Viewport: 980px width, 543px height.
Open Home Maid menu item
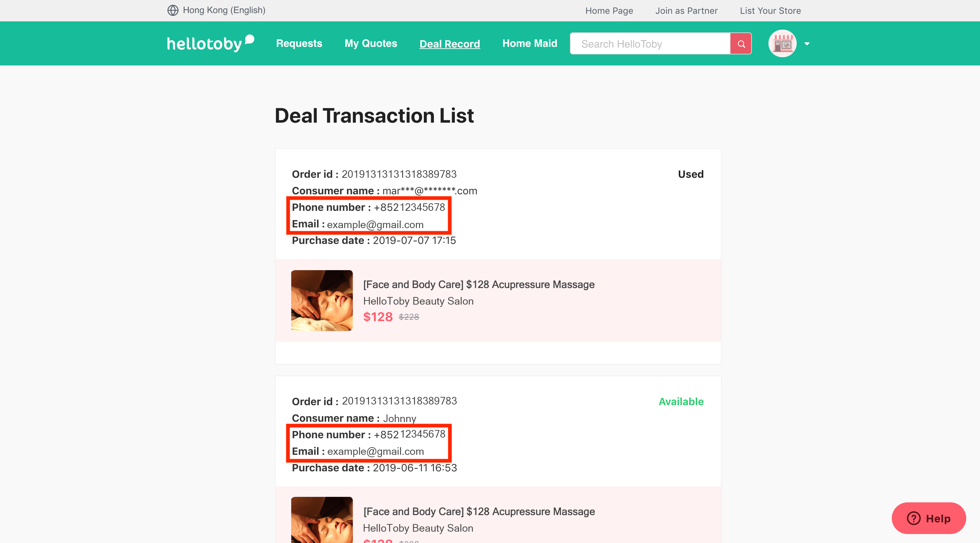coord(530,43)
